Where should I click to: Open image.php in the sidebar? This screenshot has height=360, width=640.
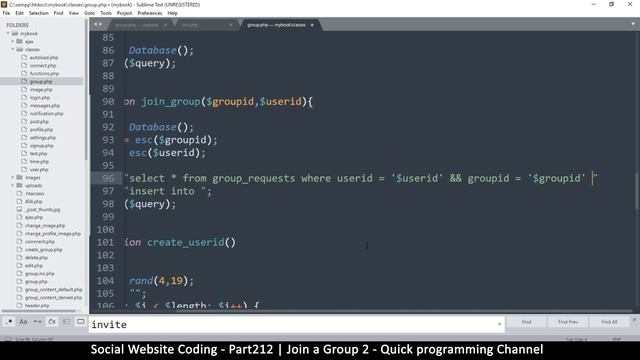pyautogui.click(x=41, y=89)
